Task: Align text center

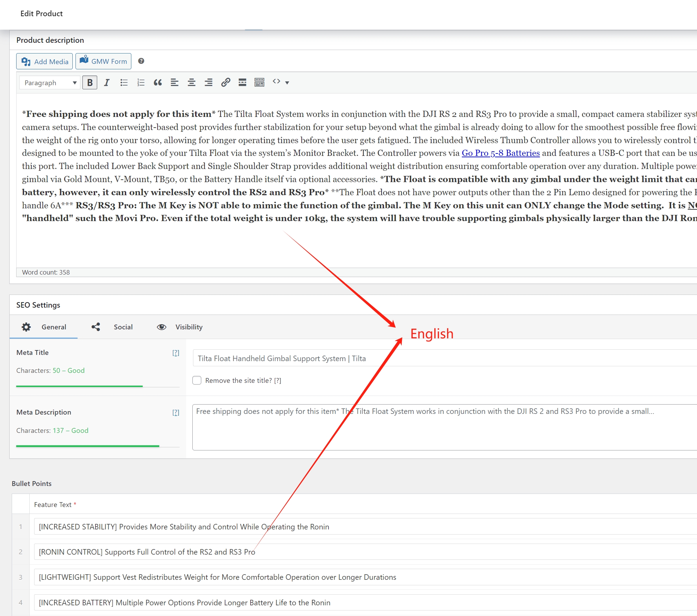Action: (191, 82)
